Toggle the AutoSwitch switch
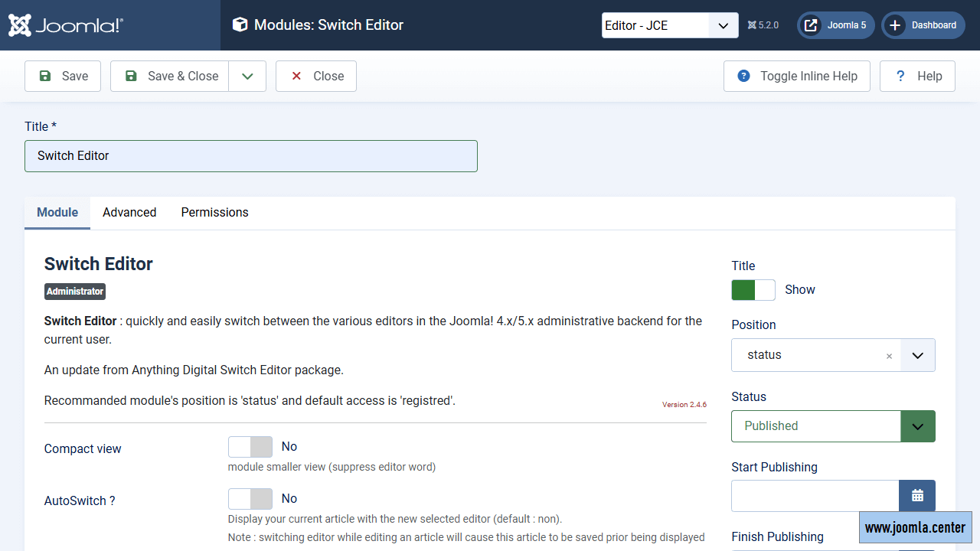The width and height of the screenshot is (980, 551). tap(250, 499)
